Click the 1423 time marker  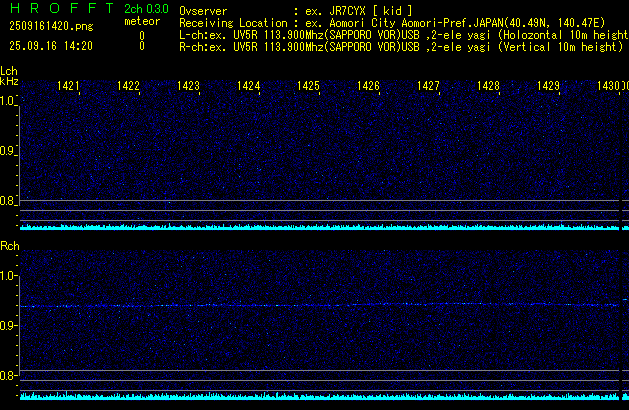click(188, 86)
